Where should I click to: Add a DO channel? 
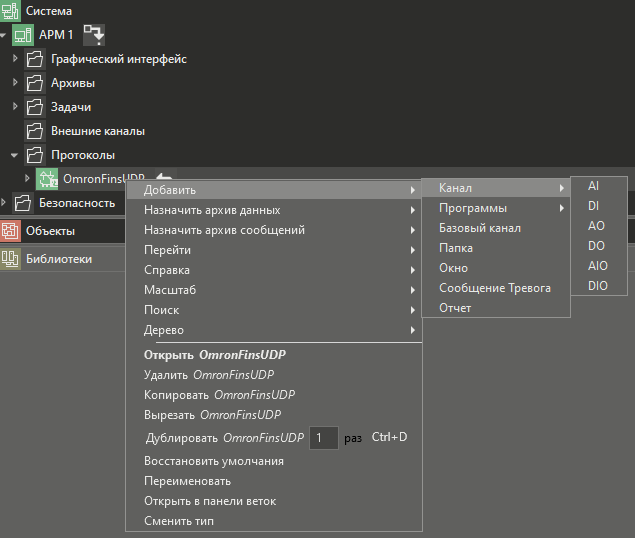pos(599,246)
